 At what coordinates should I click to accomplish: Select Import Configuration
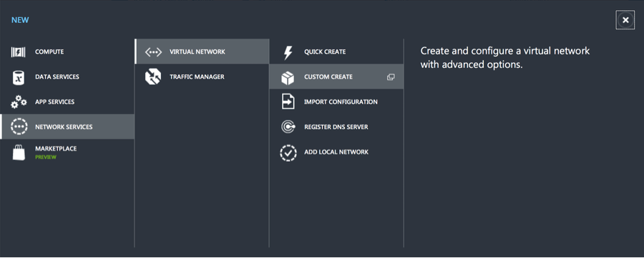point(336,102)
